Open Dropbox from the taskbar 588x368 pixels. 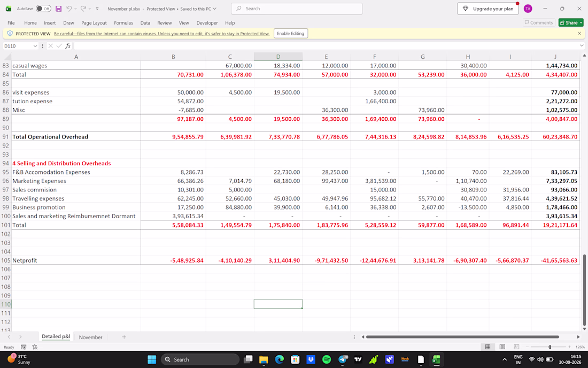tap(311, 359)
